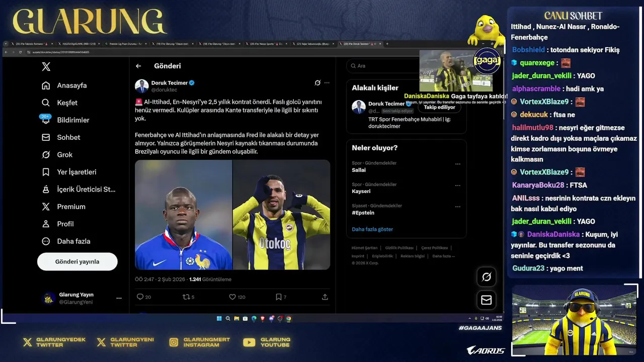Open new browser tab plus button
The image size is (644, 362).
pos(387,44)
